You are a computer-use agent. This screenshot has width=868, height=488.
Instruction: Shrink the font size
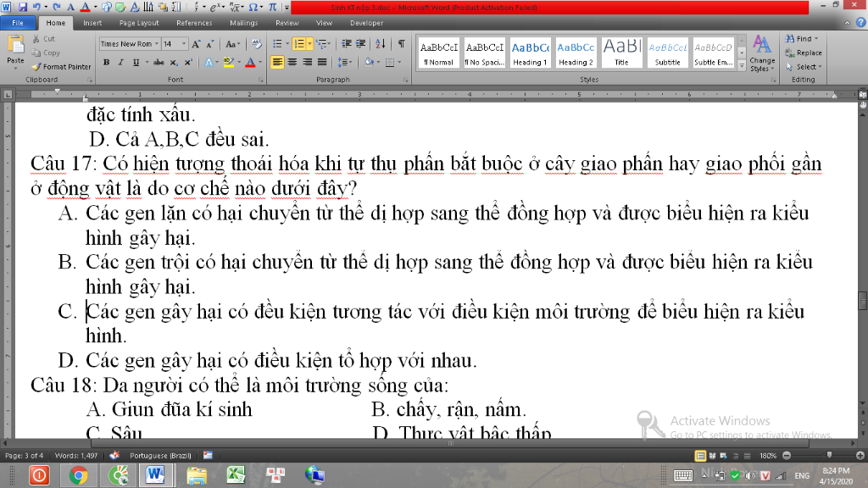[210, 44]
